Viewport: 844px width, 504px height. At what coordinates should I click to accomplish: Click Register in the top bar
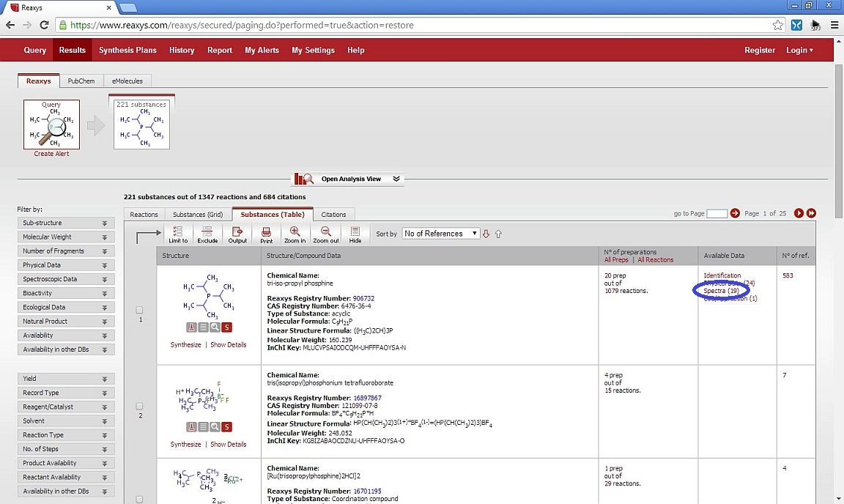[760, 50]
